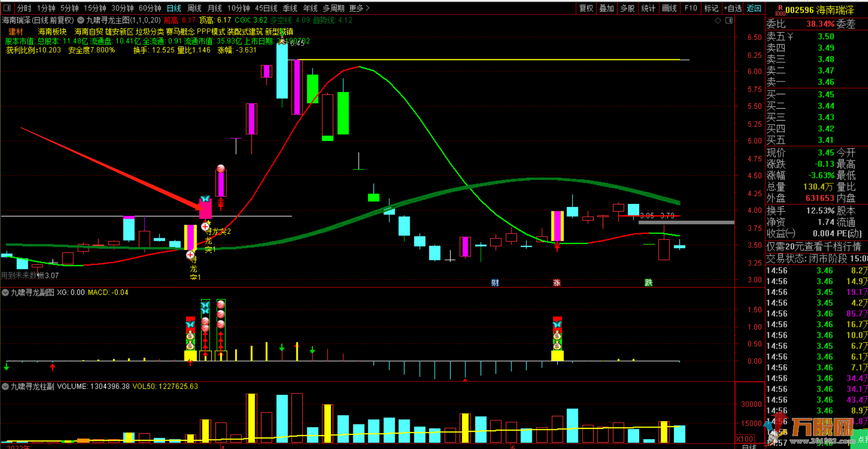Click the blue 财 marker on the timeline

[495, 283]
